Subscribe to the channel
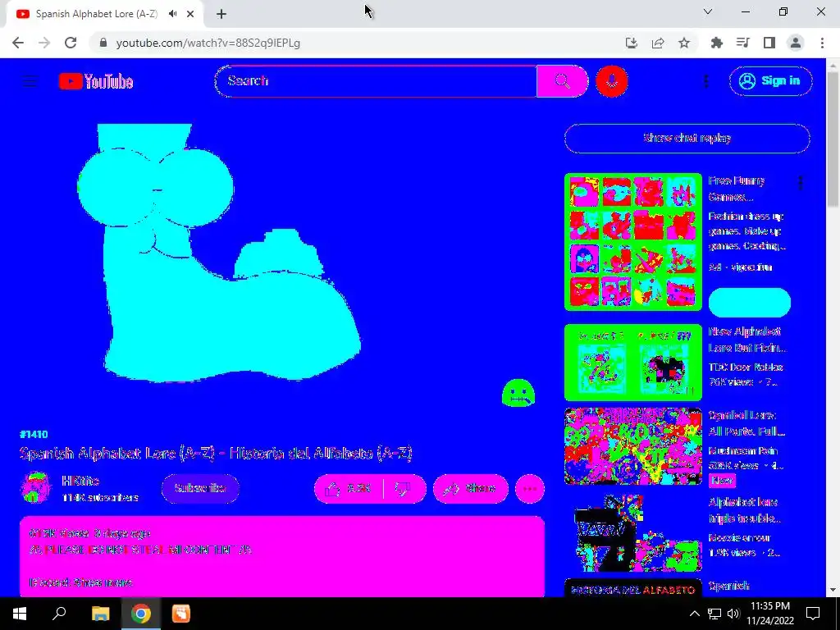This screenshot has height=630, width=840. (x=200, y=489)
